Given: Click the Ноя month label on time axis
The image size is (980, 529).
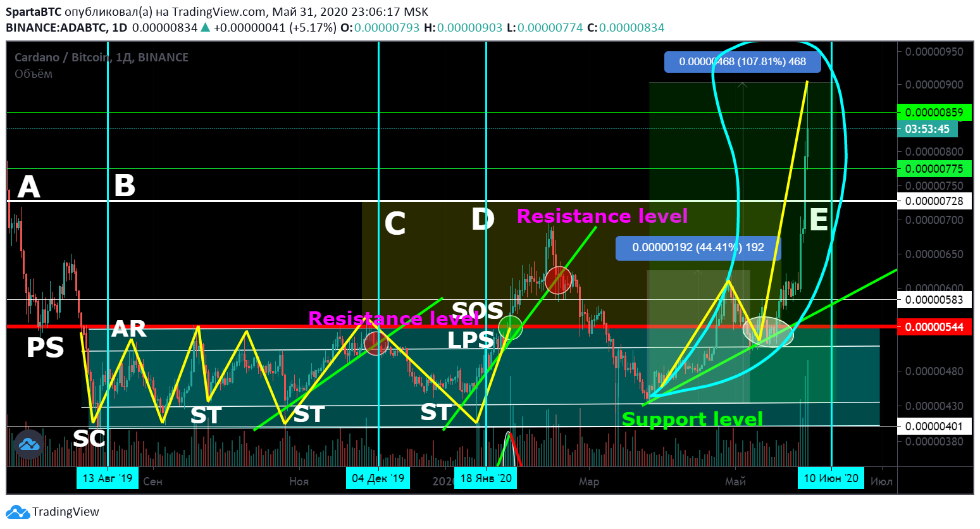Looking at the screenshot, I should point(299,482).
